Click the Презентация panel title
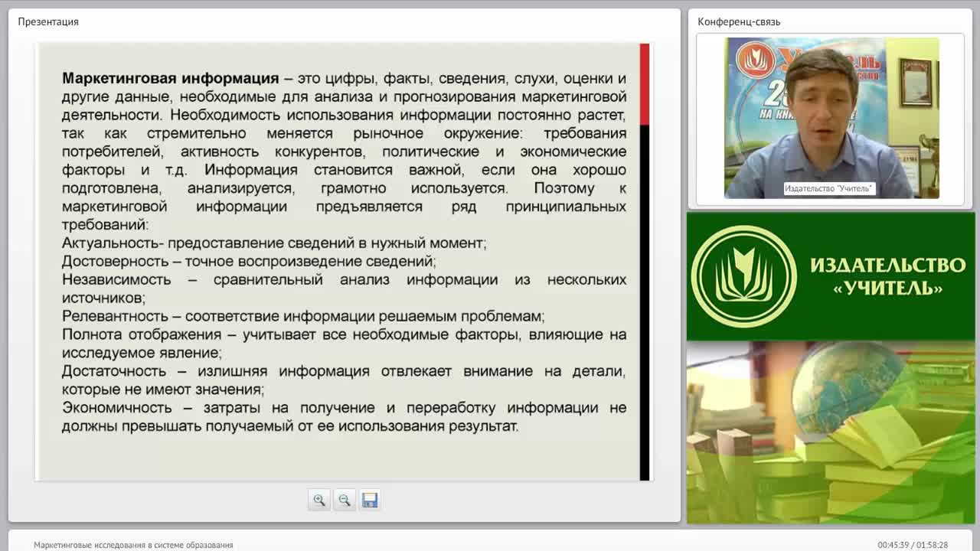This screenshot has height=551, width=980. click(48, 21)
